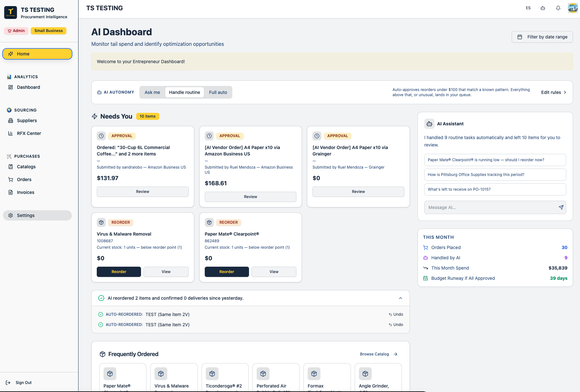Undo the second auto-reordered TEST item
The image size is (580, 392).
[396, 325]
